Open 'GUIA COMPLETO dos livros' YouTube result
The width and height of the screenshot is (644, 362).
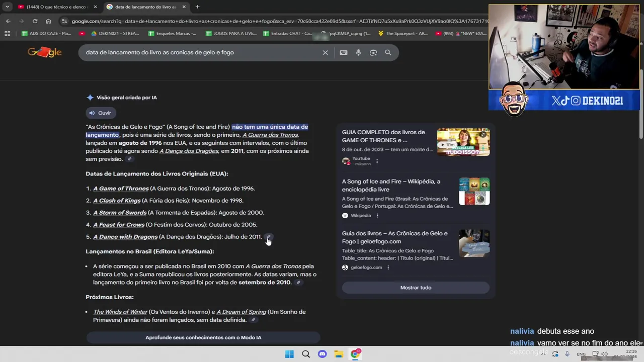coord(383,136)
